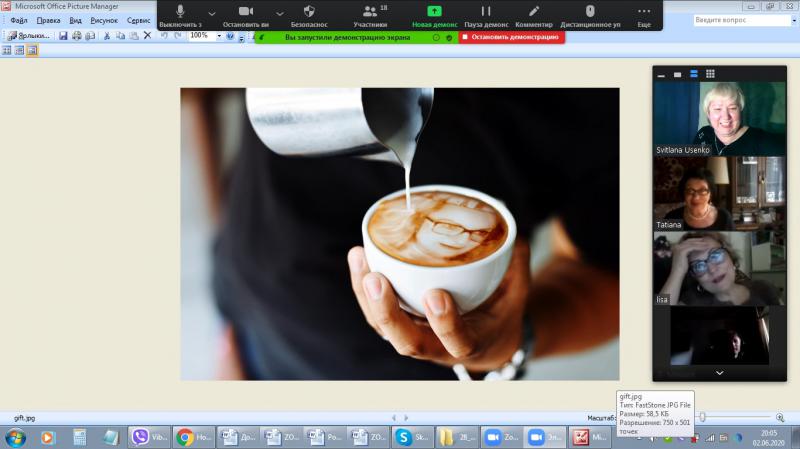Select Tatiana video thumbnail
The image size is (800, 449).
click(x=719, y=193)
